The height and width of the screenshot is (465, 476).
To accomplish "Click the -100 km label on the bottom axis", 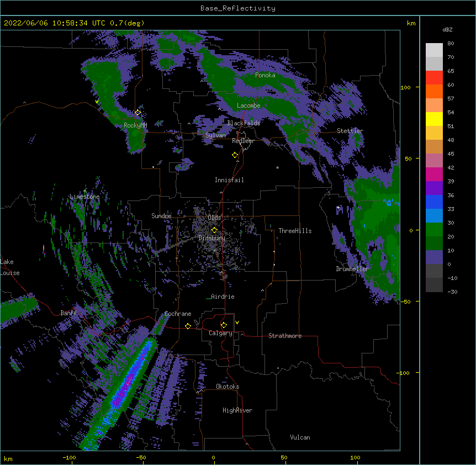I will [69, 458].
